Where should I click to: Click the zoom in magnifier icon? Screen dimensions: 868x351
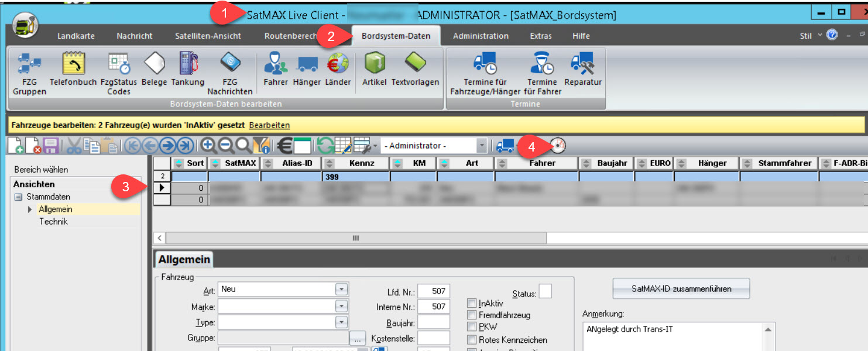tap(208, 146)
